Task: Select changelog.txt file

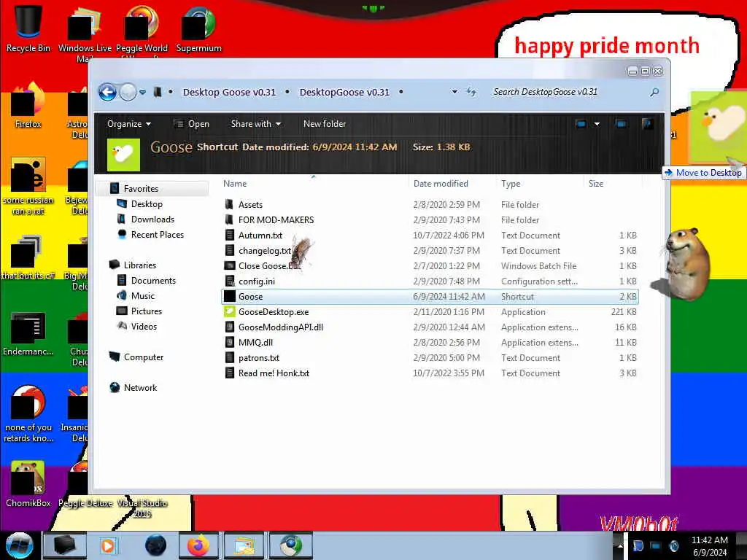Action: point(264,251)
